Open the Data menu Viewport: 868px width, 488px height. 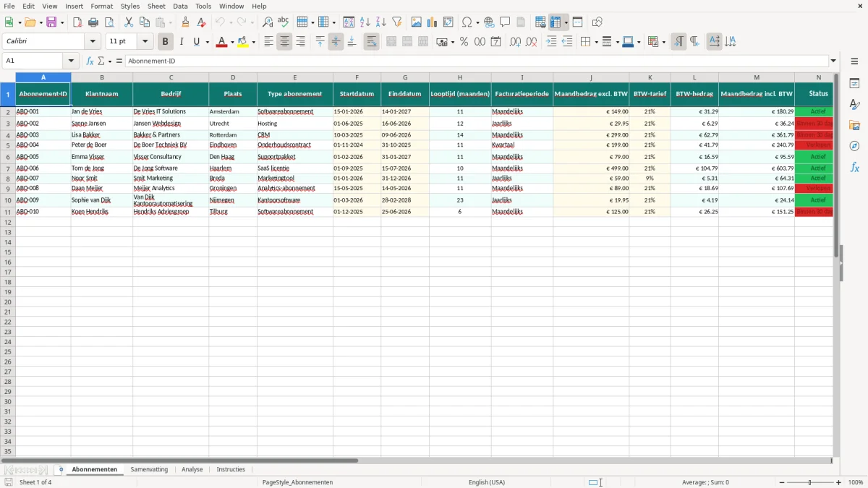pos(180,6)
